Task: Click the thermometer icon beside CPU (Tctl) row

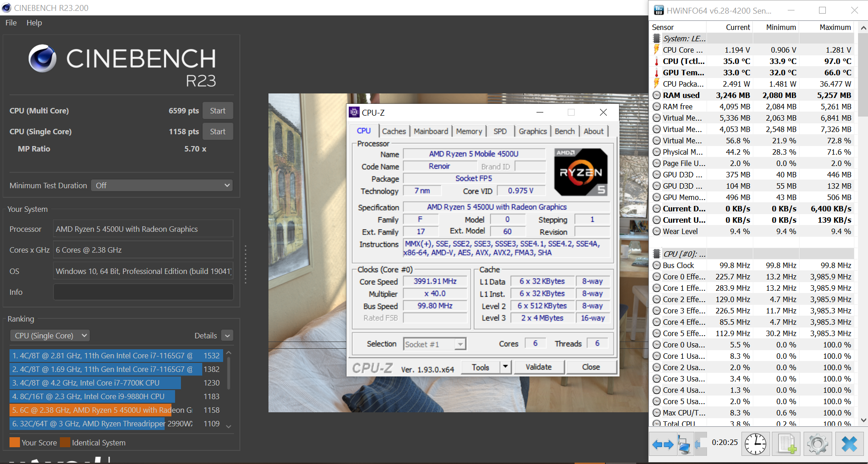Action: click(656, 61)
